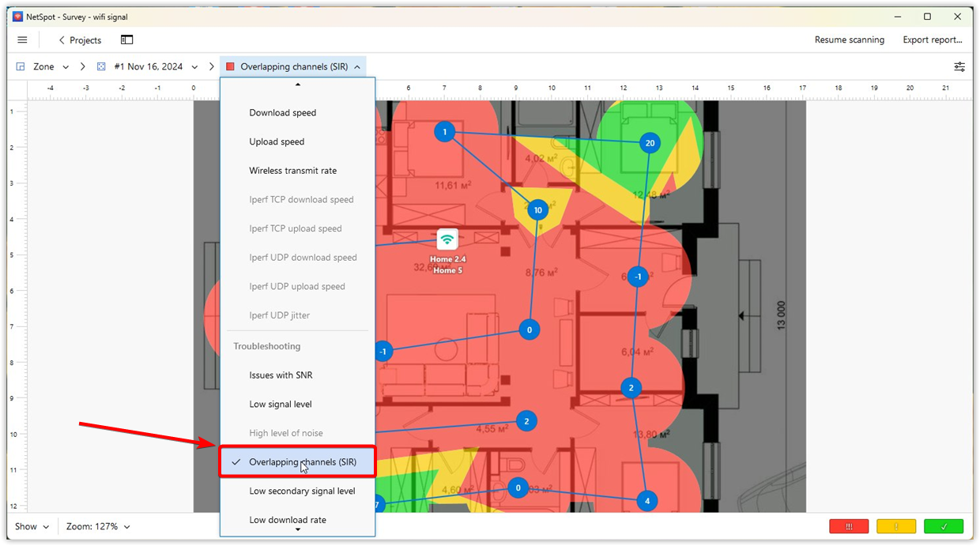Click the snapshot icon before #1 Nov 16, 2024

pos(101,66)
